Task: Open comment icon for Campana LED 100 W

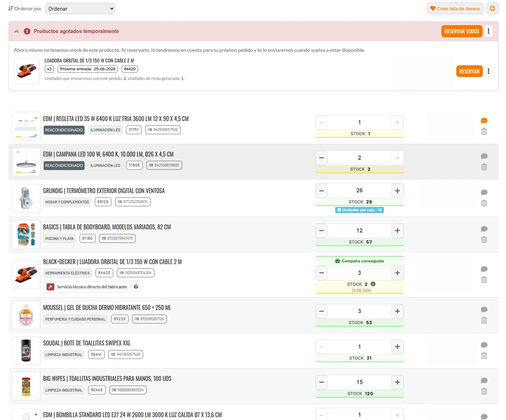Action: [x=484, y=156]
